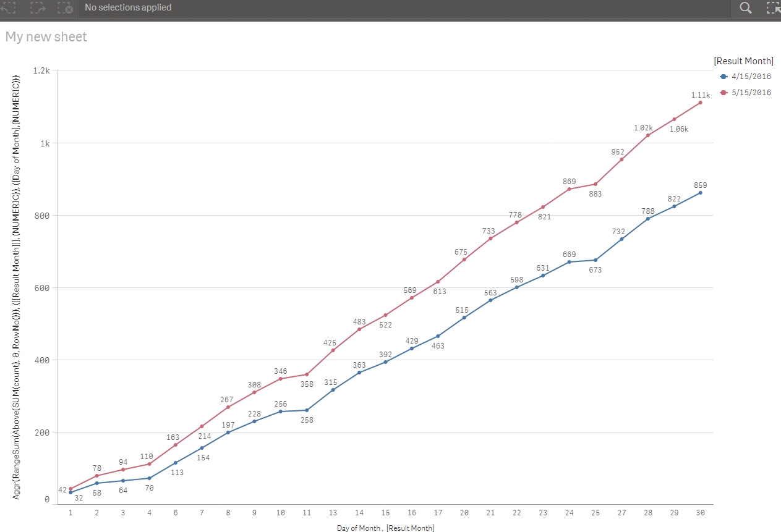Screen dimensions: 781x532
Task: Click the 613 data label
Action: [440, 292]
